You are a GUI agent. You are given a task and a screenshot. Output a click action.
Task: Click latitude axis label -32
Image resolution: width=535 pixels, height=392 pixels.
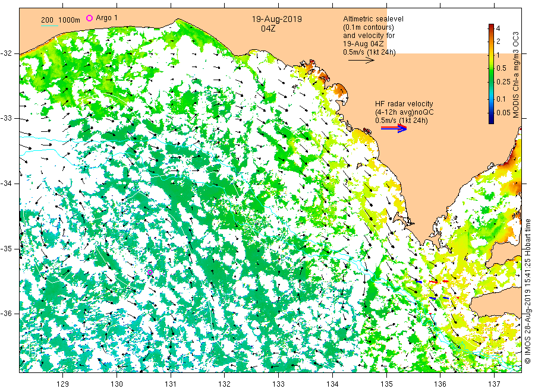pos(7,53)
